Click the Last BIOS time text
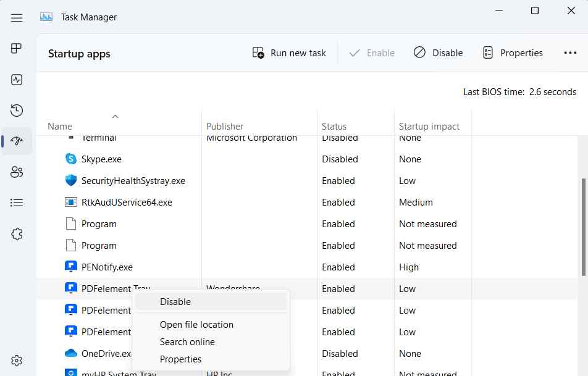 click(x=519, y=92)
